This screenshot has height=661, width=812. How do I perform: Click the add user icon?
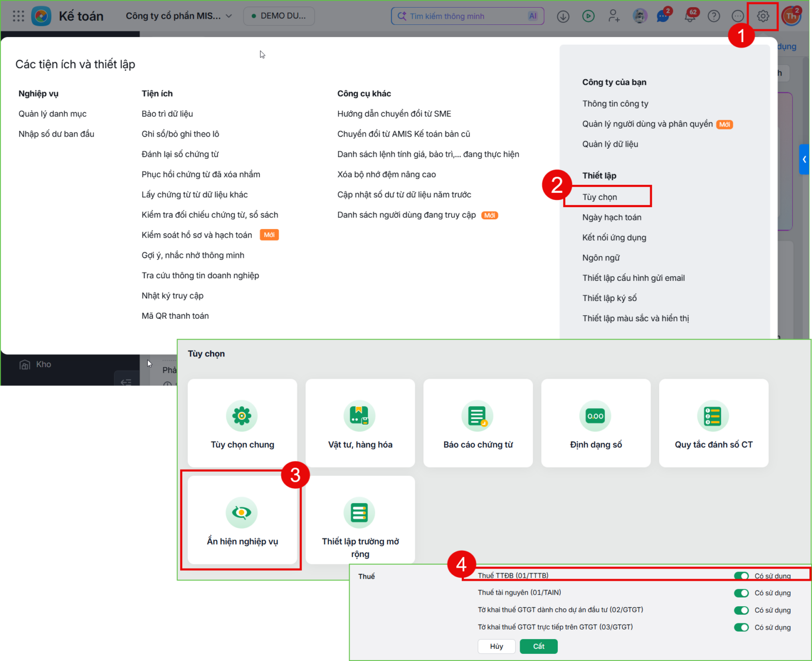614,16
